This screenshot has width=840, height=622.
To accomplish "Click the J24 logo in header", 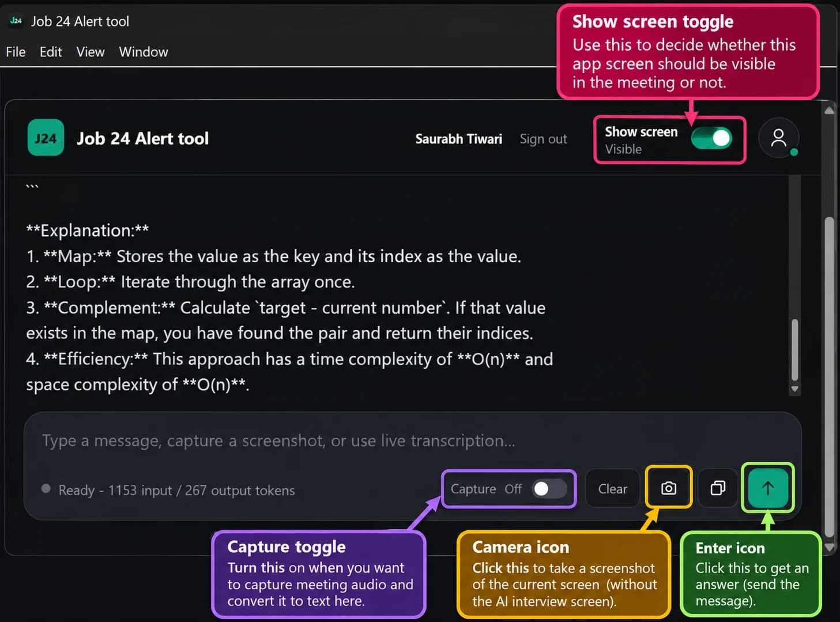I will coord(46,138).
